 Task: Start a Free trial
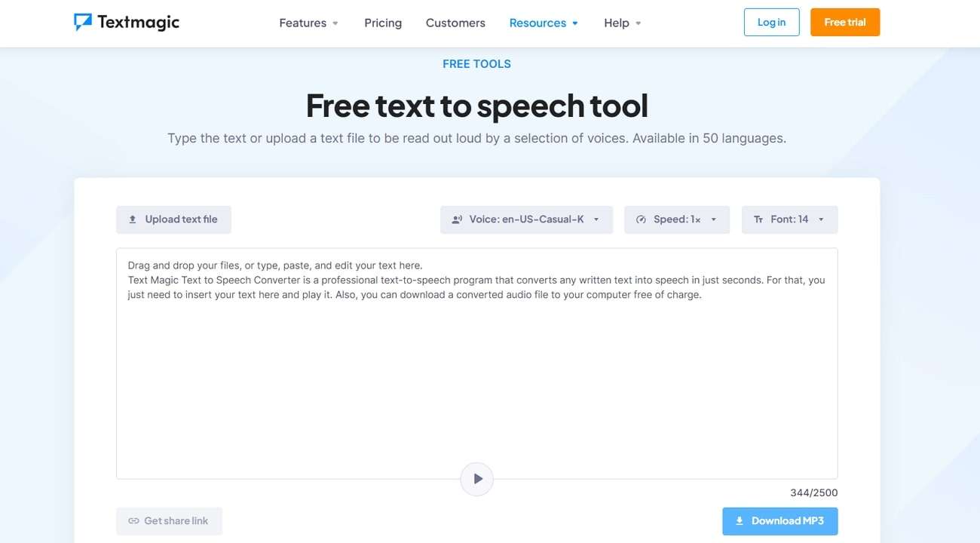tap(844, 22)
